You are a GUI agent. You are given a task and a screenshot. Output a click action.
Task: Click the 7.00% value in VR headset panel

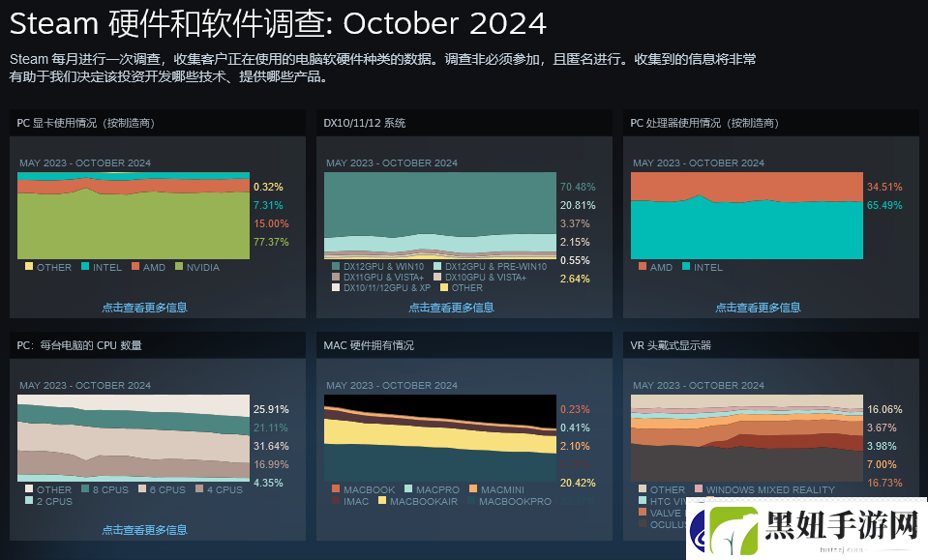click(x=882, y=464)
